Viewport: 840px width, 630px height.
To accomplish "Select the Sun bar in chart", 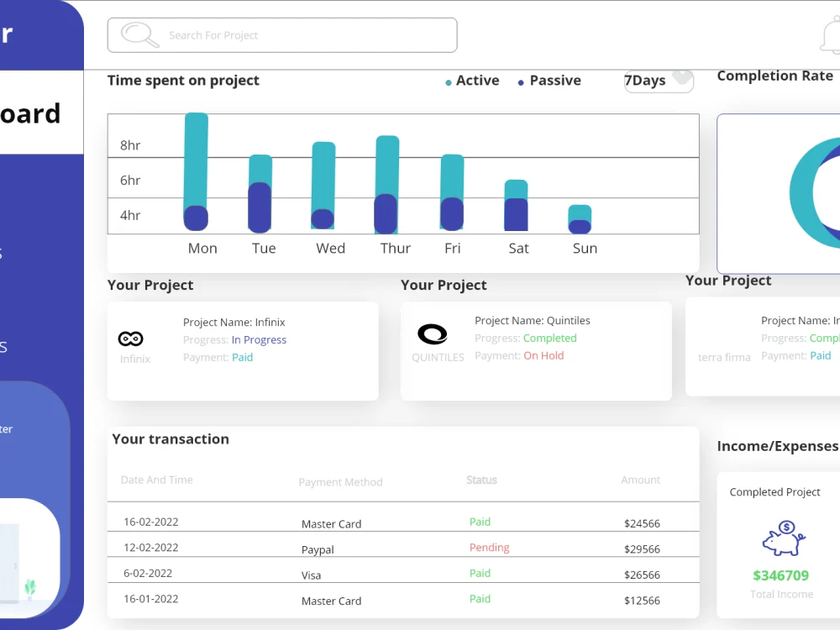I will pyautogui.click(x=580, y=219).
